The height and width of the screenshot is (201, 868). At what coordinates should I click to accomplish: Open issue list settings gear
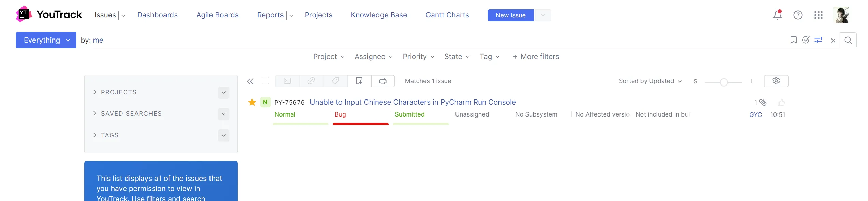pyautogui.click(x=776, y=81)
